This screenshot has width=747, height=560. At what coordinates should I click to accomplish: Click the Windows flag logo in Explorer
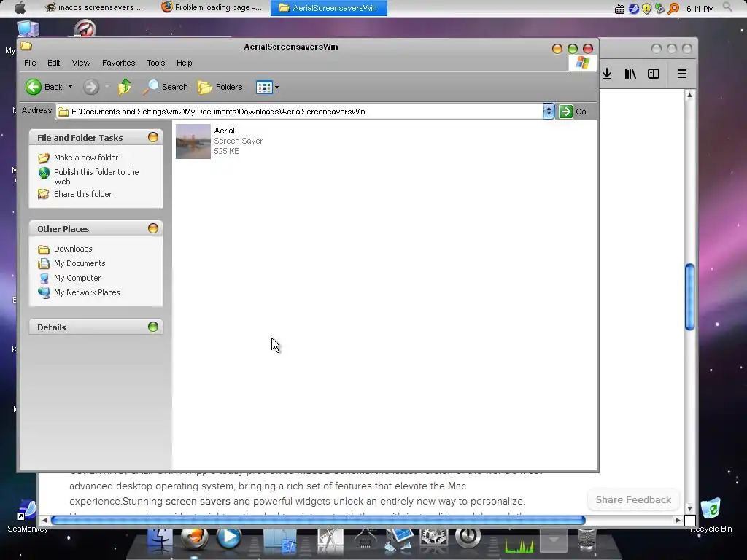pyautogui.click(x=582, y=63)
